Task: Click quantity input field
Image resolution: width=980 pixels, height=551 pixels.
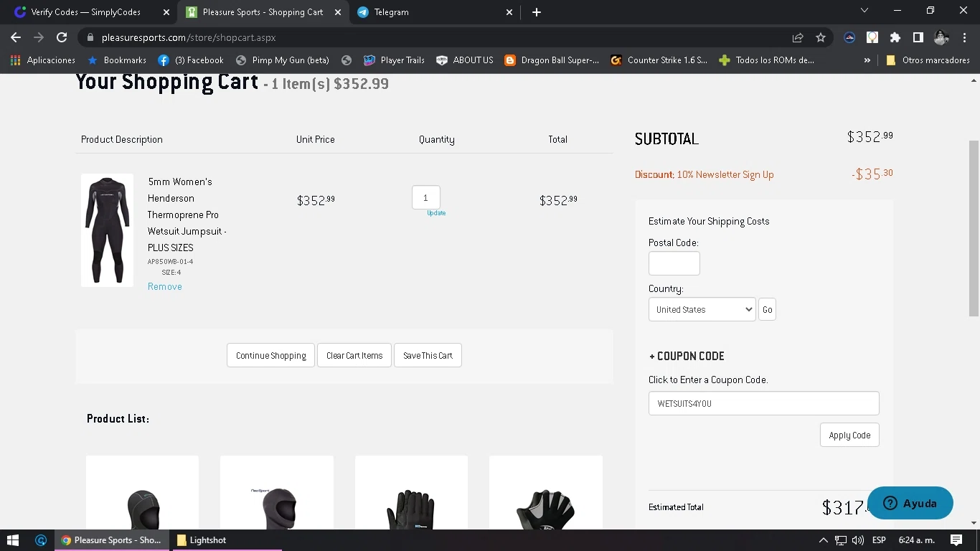Action: pos(426,197)
